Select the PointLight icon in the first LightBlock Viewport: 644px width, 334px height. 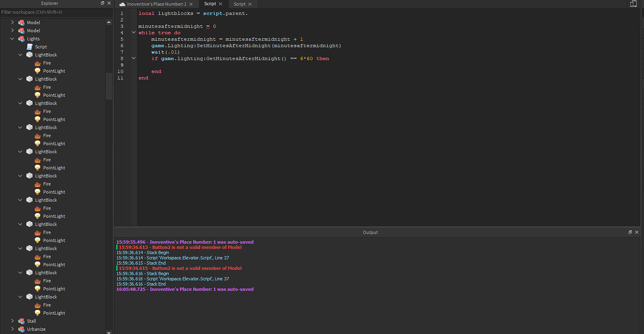pos(37,70)
